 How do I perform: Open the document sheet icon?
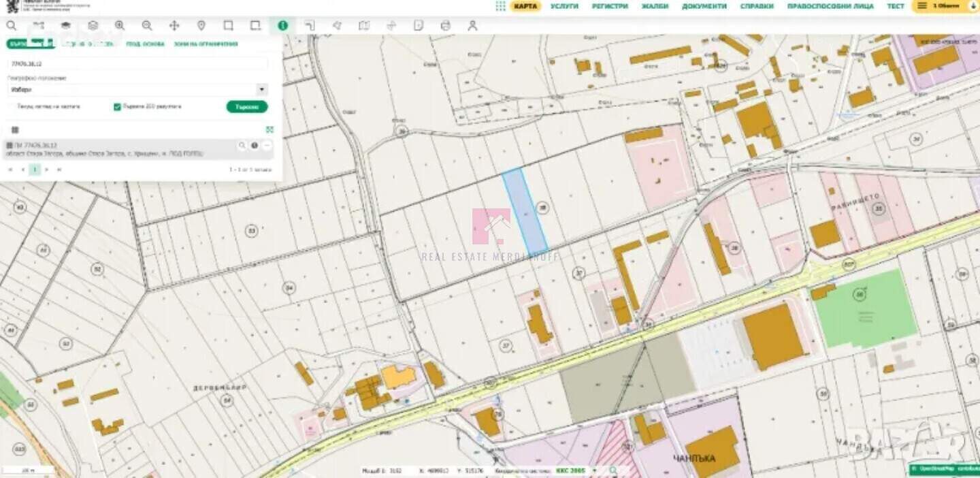[x=419, y=26]
